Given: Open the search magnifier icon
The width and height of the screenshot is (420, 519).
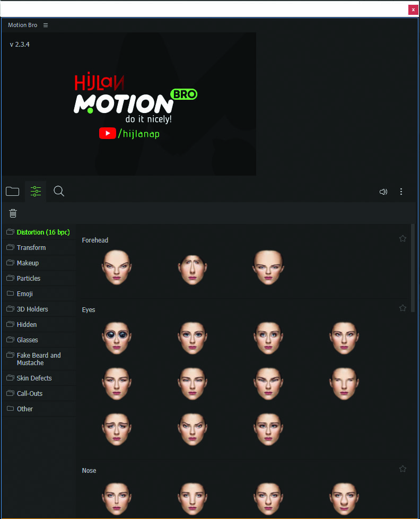Looking at the screenshot, I should click(59, 192).
